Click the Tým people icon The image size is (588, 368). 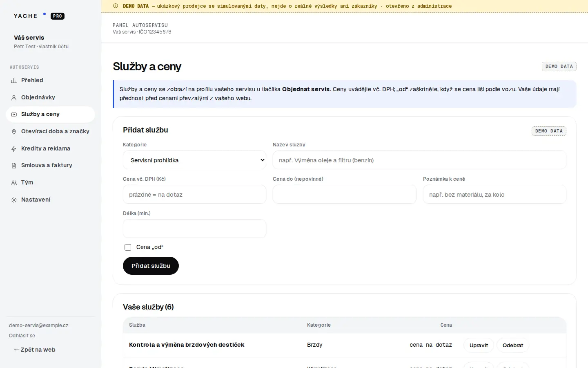coord(14,183)
